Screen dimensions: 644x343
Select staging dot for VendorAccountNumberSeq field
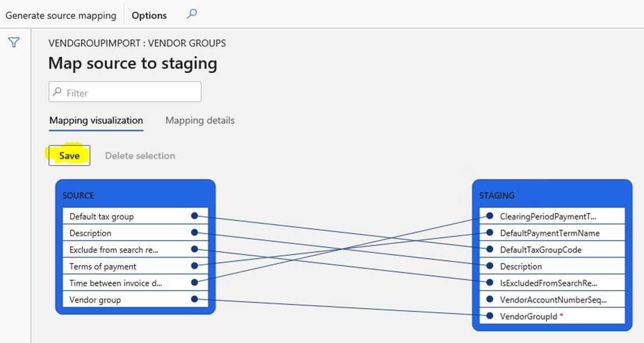pos(490,299)
